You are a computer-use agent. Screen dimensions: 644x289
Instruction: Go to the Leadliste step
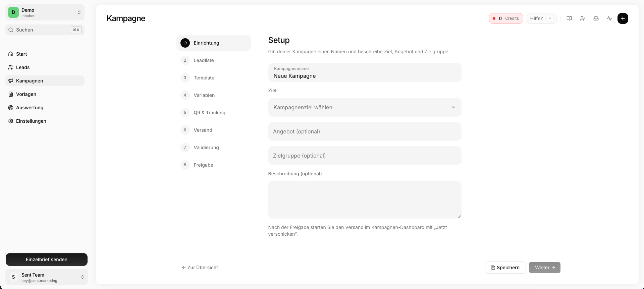214,60
